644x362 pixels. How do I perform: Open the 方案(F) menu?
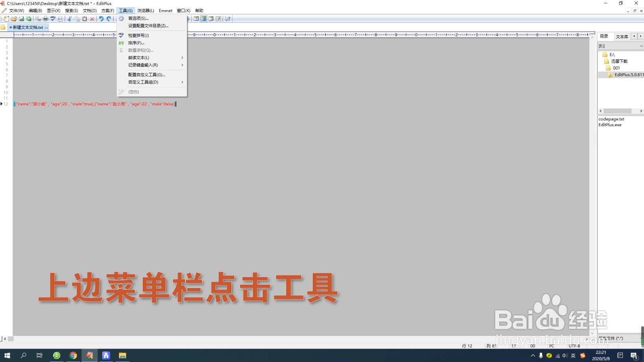(x=107, y=11)
